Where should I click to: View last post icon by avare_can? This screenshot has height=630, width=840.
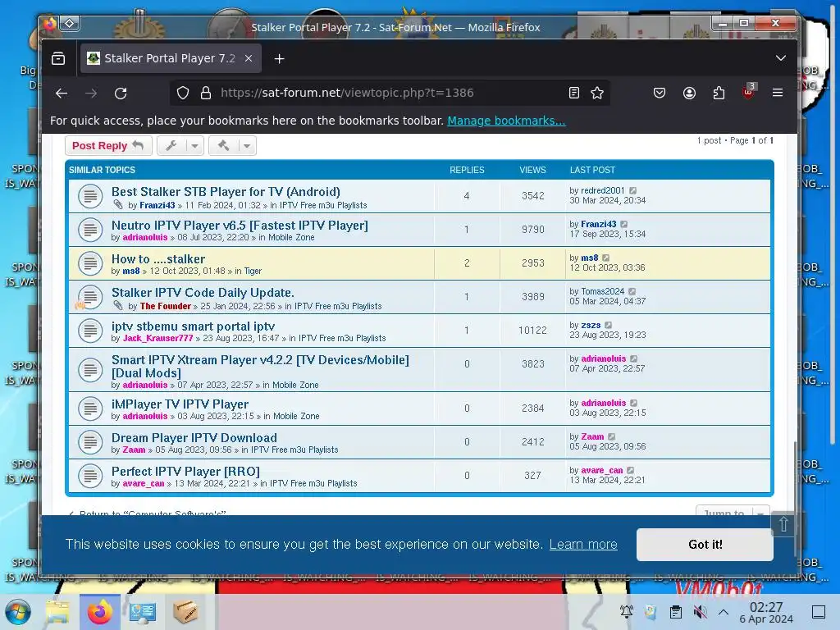pos(631,470)
